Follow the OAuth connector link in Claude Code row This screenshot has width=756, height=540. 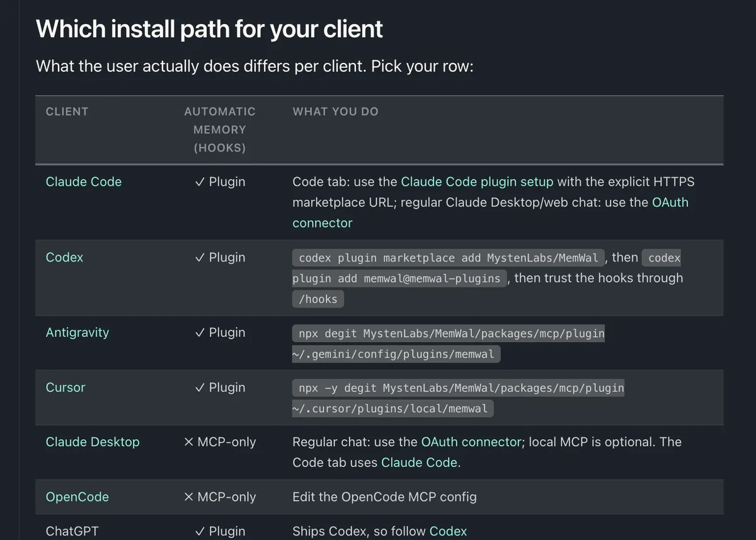coord(491,212)
